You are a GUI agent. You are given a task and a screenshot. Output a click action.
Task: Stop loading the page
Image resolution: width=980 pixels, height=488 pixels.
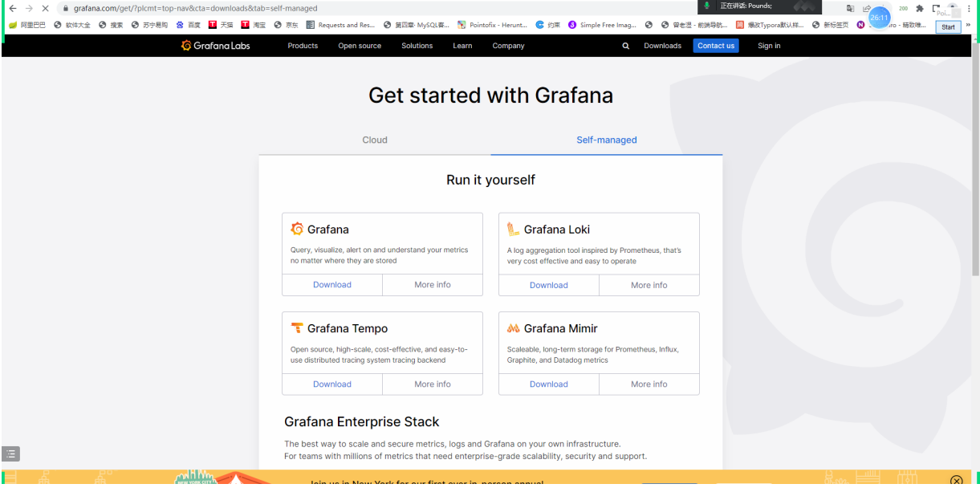point(45,8)
